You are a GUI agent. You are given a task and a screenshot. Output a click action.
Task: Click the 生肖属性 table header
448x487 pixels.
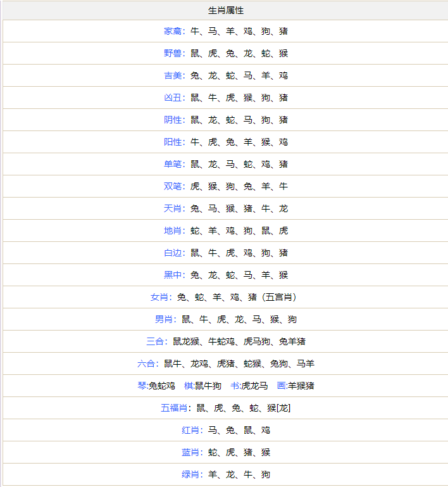[225, 10]
